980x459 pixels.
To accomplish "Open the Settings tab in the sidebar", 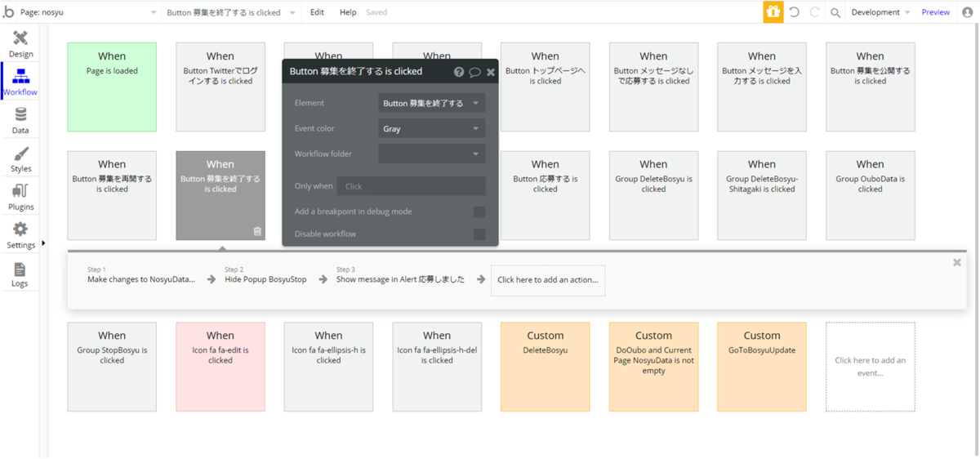I will point(20,235).
